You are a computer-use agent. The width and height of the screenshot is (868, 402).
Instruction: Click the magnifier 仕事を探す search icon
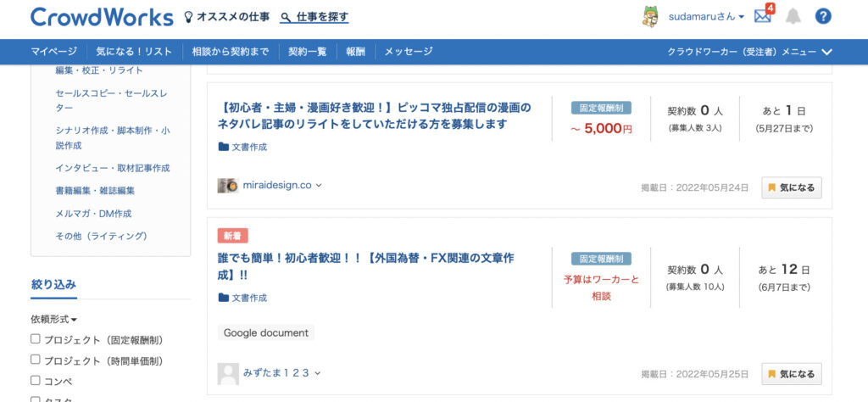click(286, 18)
